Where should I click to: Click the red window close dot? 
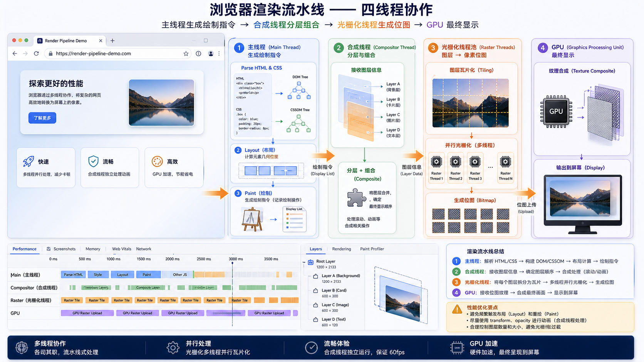tap(14, 40)
